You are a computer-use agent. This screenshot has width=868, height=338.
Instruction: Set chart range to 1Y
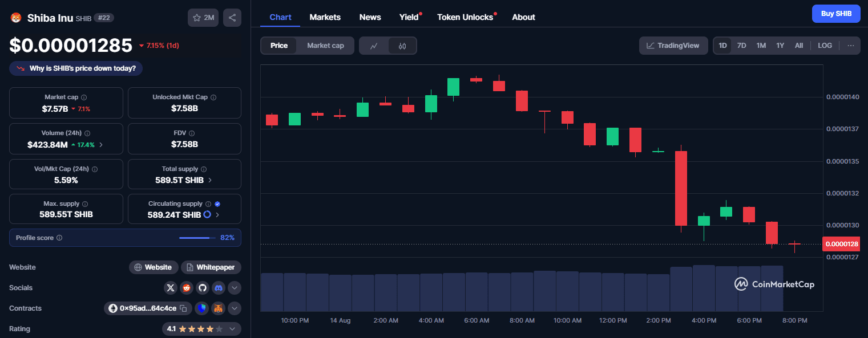(x=780, y=46)
